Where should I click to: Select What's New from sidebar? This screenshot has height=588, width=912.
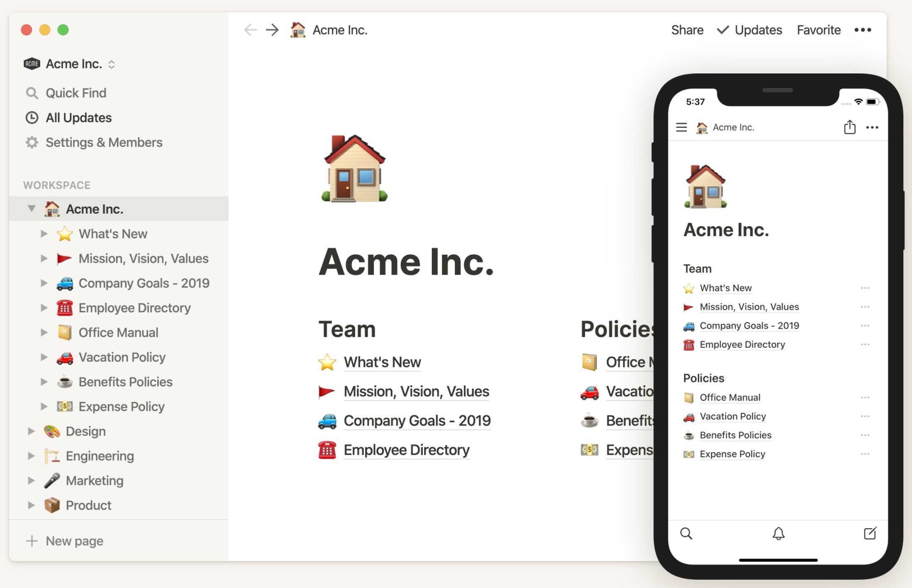[114, 234]
